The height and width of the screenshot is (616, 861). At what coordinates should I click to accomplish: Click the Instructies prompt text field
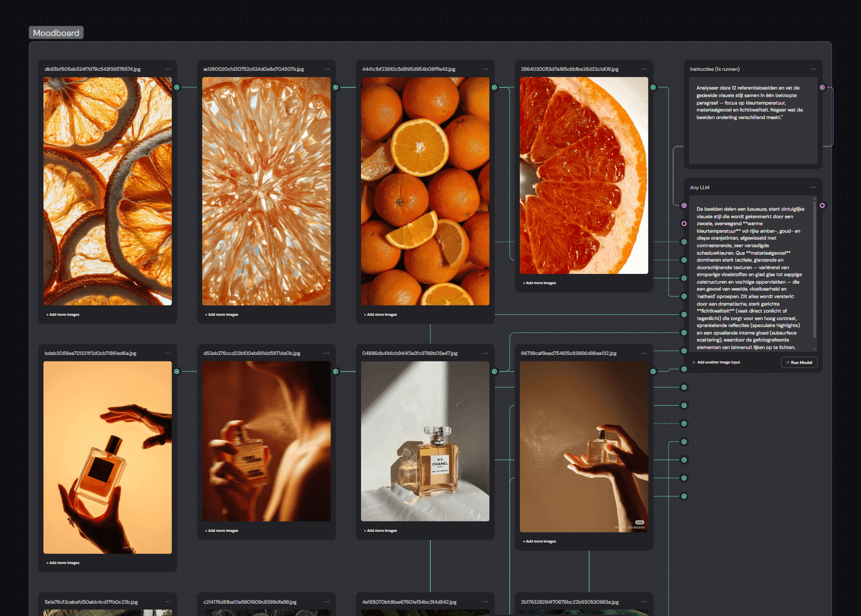click(x=753, y=121)
